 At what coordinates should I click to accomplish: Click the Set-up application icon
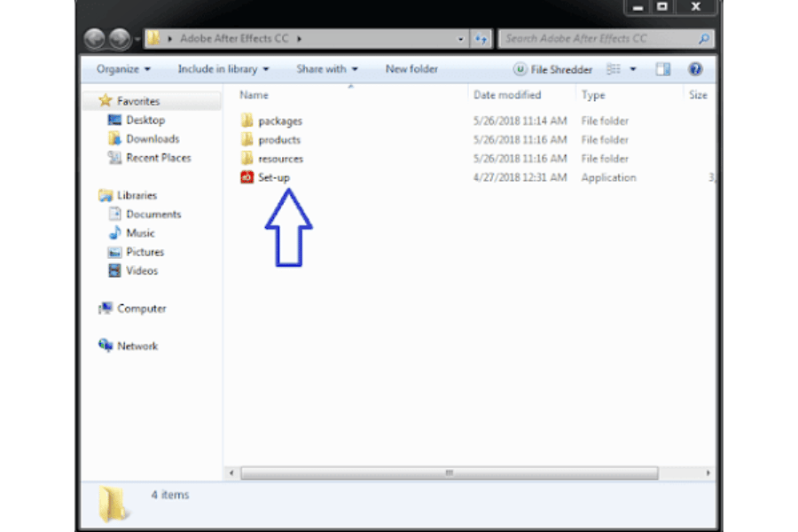point(246,177)
